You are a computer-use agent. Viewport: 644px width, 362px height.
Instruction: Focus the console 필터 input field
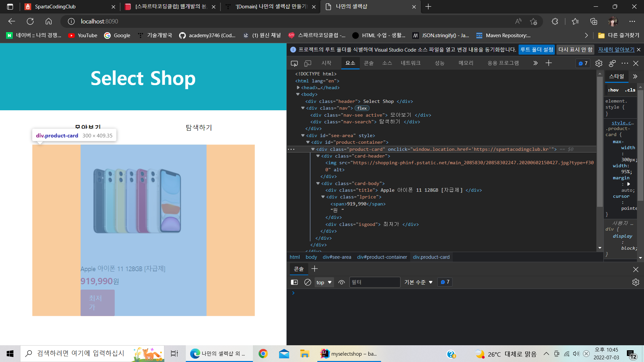375,282
